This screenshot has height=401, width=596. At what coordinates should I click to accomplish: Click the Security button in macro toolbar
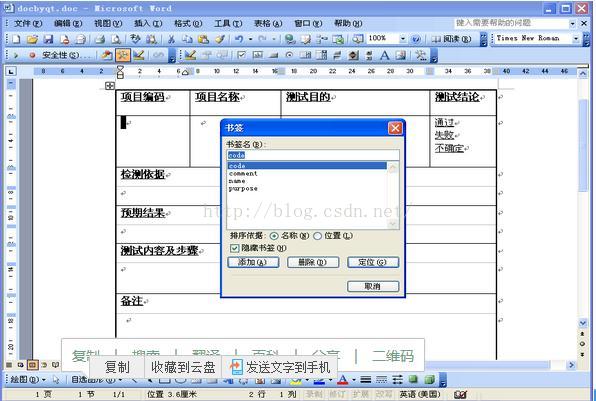(67, 55)
